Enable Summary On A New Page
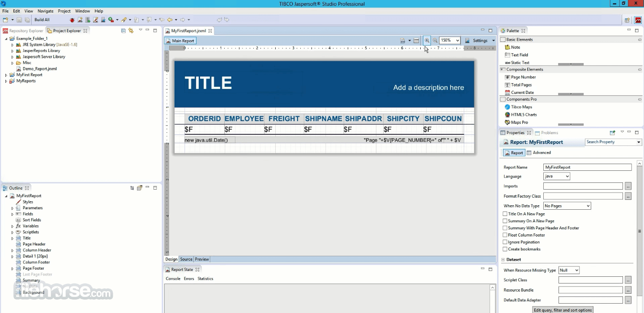Viewport: 644px width, 313px height. point(505,221)
